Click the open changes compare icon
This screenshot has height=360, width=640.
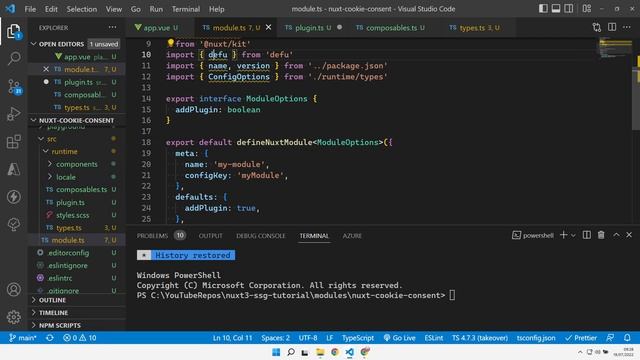(x=597, y=27)
